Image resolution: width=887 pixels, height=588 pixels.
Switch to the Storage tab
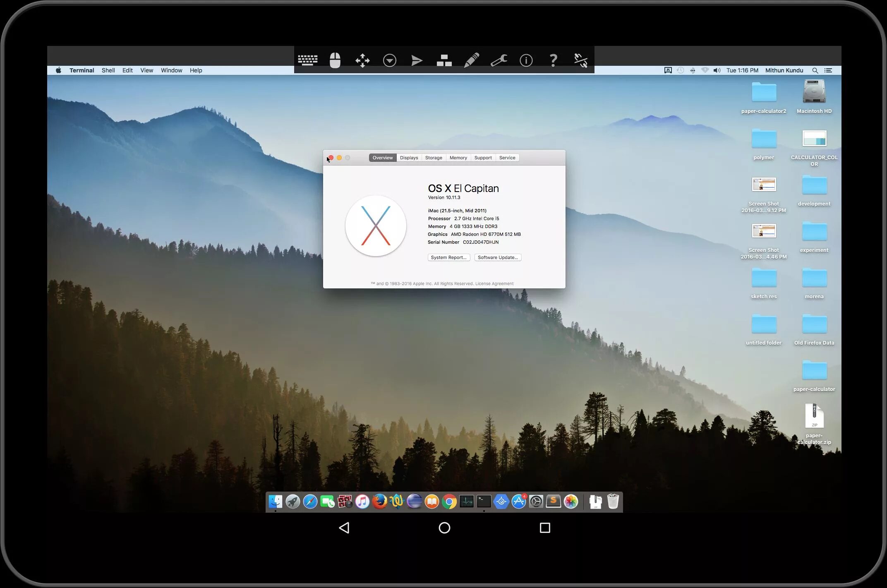pyautogui.click(x=434, y=158)
